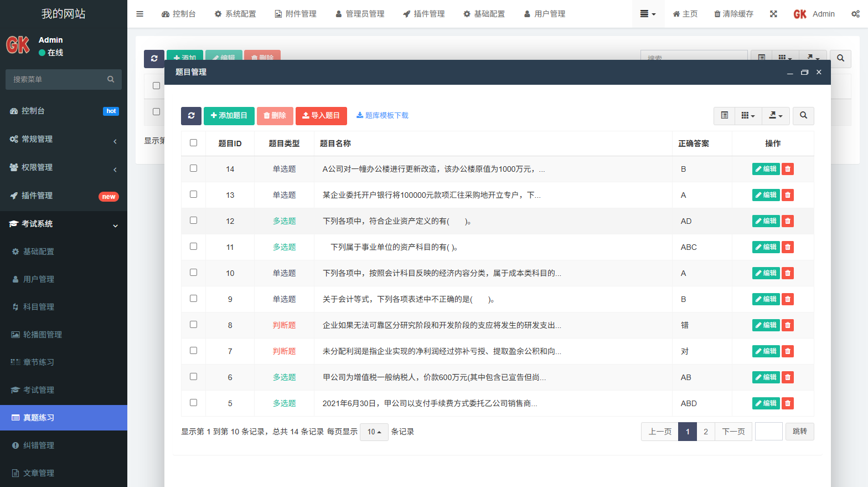The width and height of the screenshot is (868, 487).
Task: Select the checkbox for question ID 7
Action: point(193,351)
